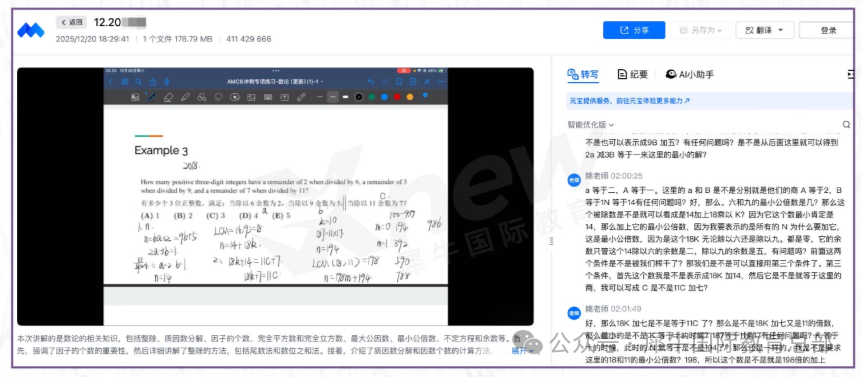Select the Eraser tool in the notes toolbar
The width and height of the screenshot is (861, 377).
tap(168, 97)
